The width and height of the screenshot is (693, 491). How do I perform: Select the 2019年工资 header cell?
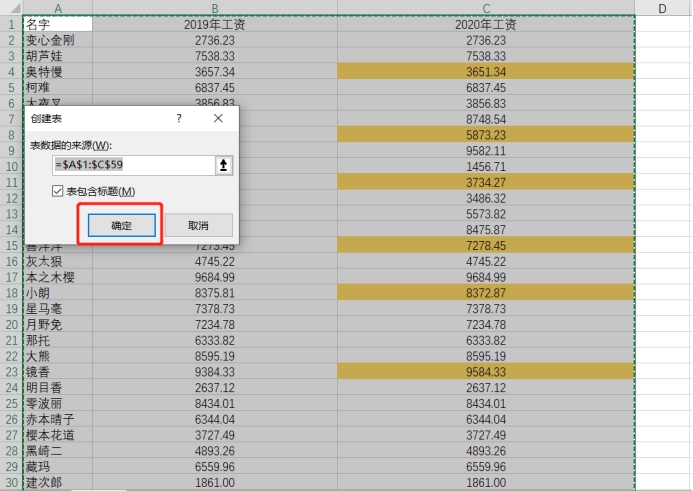(x=215, y=24)
